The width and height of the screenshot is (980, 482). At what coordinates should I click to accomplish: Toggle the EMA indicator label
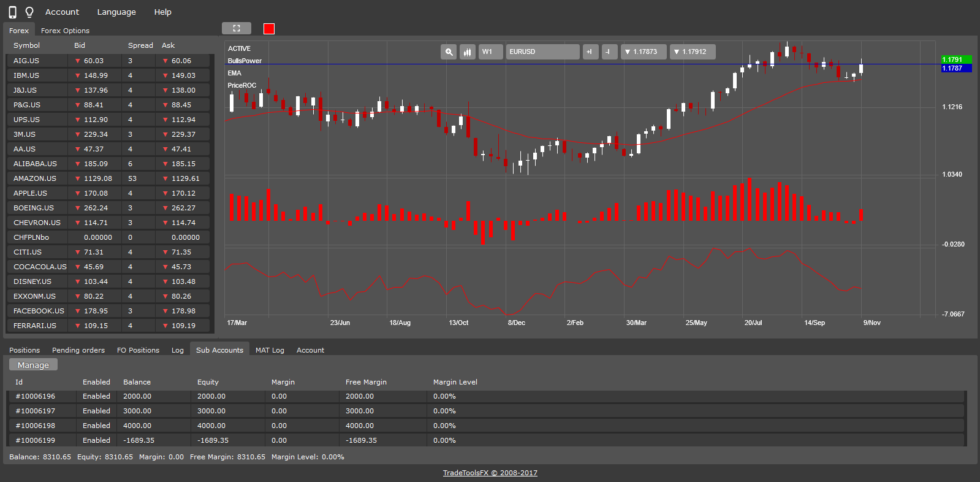(235, 73)
